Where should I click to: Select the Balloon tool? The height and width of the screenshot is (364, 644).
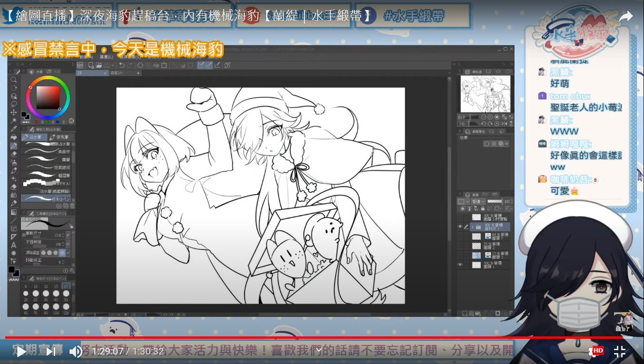14,253
